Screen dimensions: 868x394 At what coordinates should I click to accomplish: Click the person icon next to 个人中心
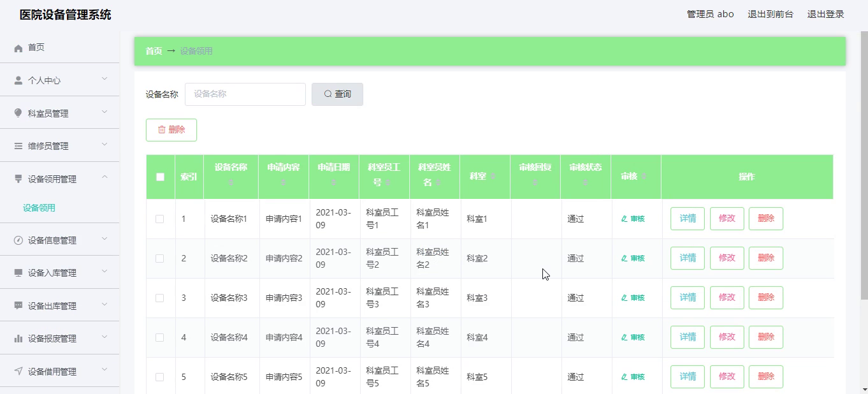(18, 80)
